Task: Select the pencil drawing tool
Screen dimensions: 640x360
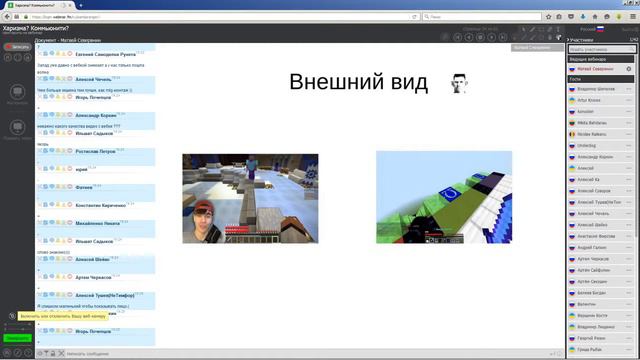Action: pyautogui.click(x=532, y=29)
